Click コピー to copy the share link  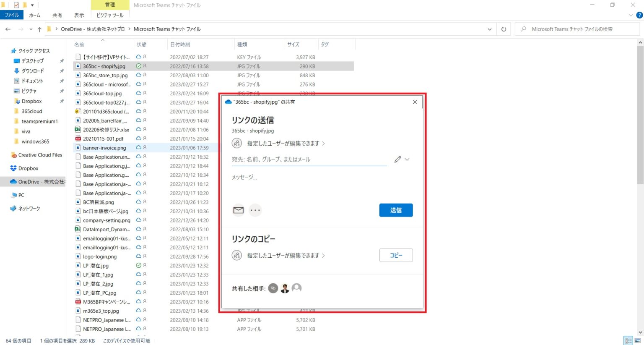(x=396, y=255)
